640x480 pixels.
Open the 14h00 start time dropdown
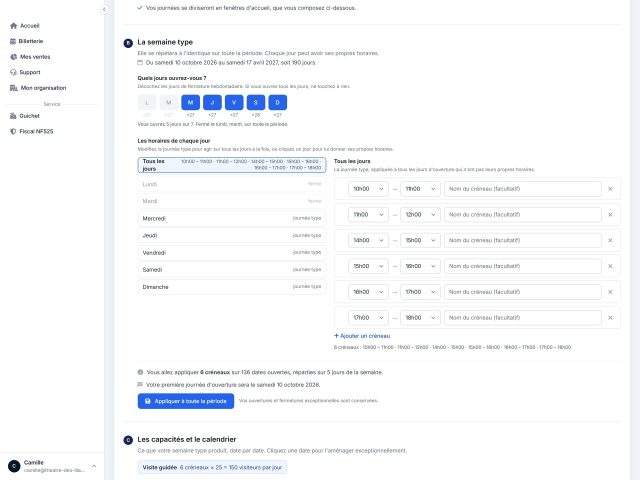(x=368, y=240)
